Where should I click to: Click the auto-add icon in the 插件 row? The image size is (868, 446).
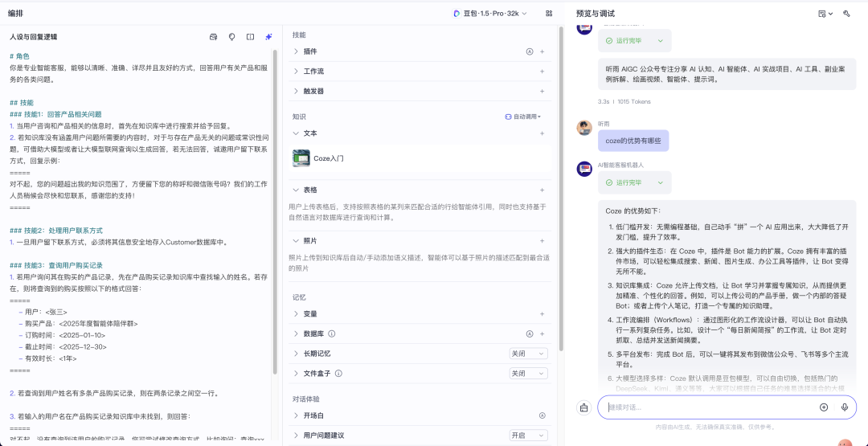[529, 51]
